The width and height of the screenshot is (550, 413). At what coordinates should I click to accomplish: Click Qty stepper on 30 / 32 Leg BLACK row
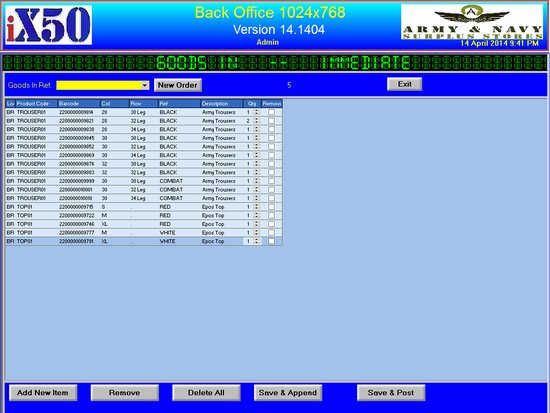click(257, 147)
